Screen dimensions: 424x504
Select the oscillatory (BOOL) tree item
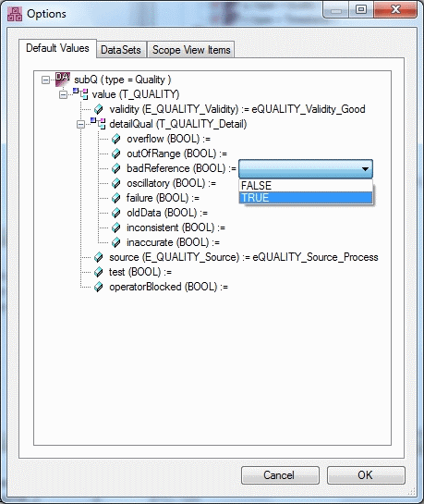172,183
